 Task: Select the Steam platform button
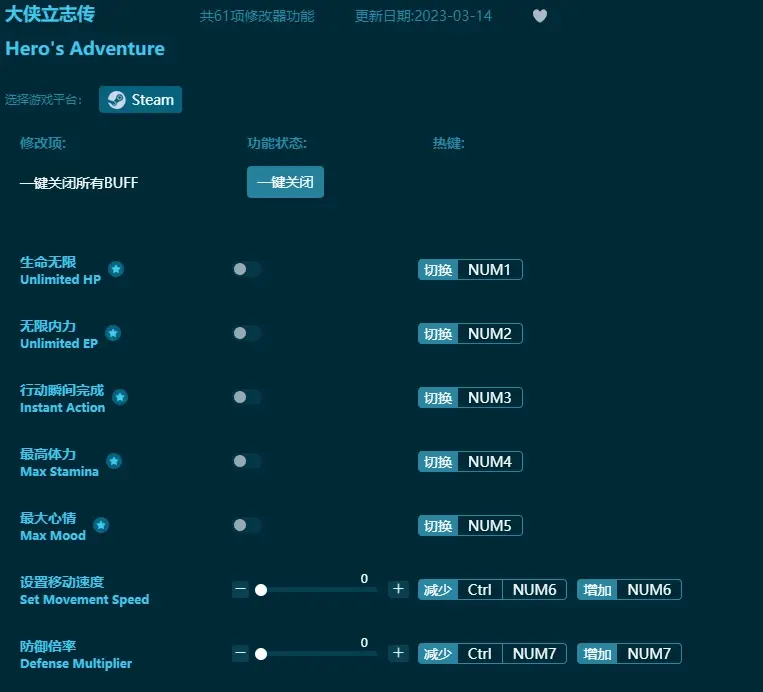(140, 100)
